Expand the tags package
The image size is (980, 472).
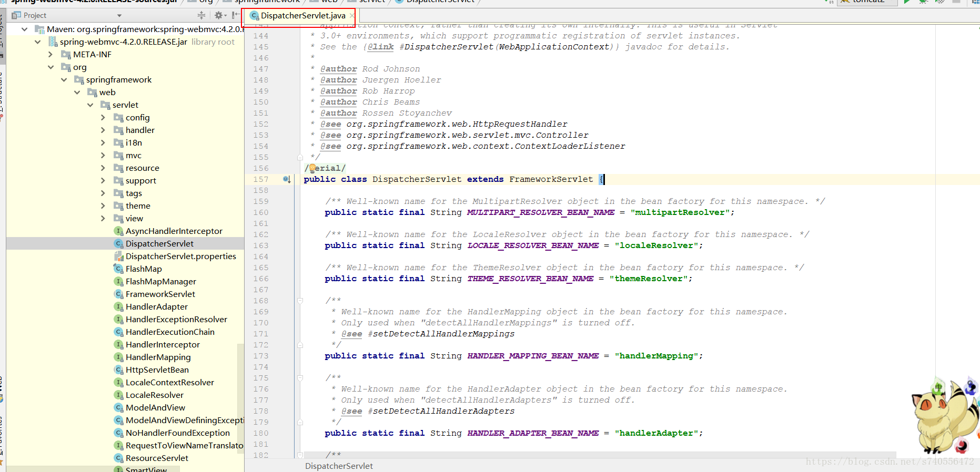(x=103, y=193)
